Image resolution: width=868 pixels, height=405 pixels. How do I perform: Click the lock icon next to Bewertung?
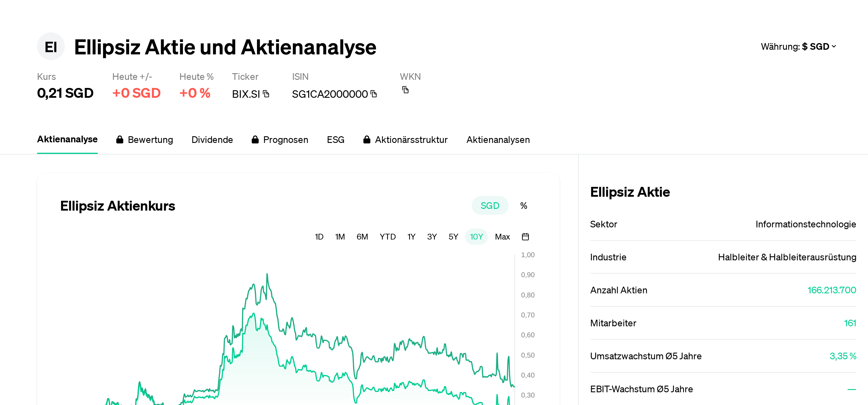[x=120, y=139]
